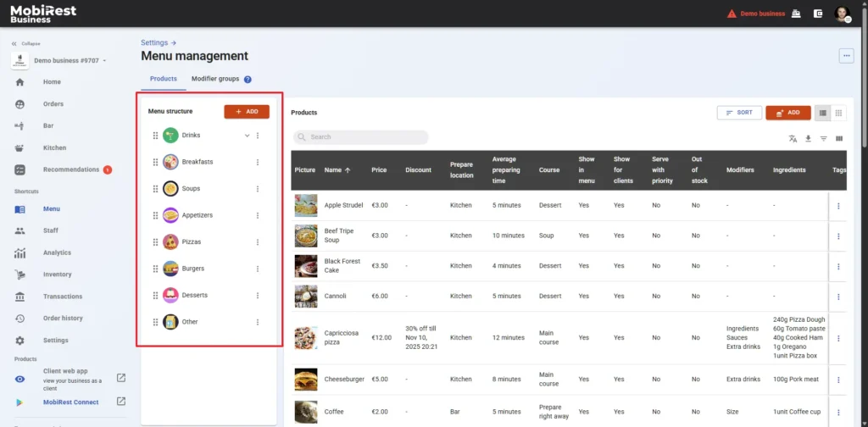The height and width of the screenshot is (427, 868).
Task: Click the translate icon above products table
Action: [x=793, y=139]
